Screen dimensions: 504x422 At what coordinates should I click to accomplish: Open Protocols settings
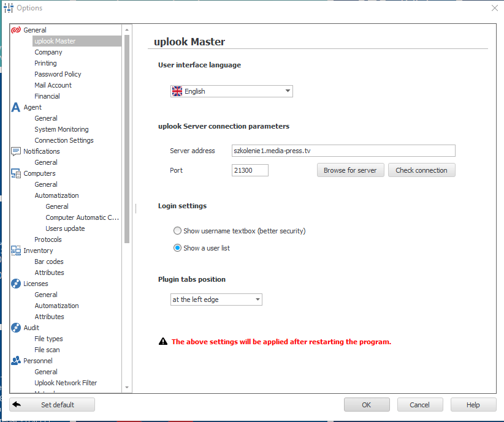pyautogui.click(x=48, y=239)
